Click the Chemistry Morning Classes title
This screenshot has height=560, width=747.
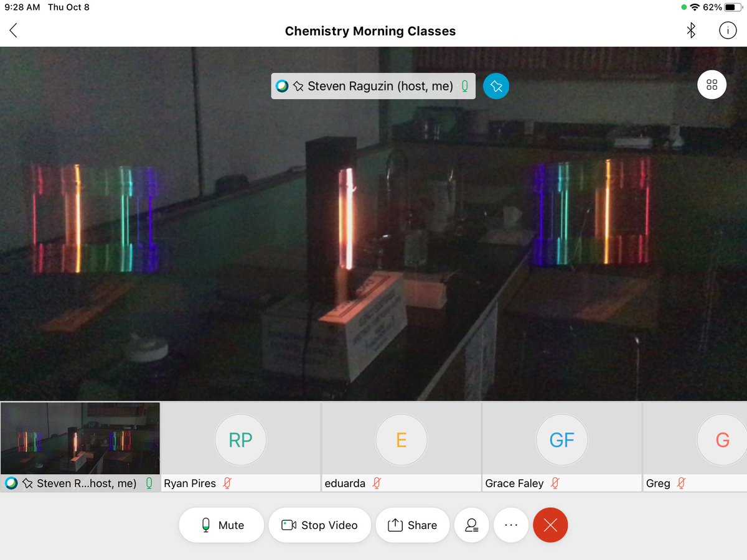(370, 31)
